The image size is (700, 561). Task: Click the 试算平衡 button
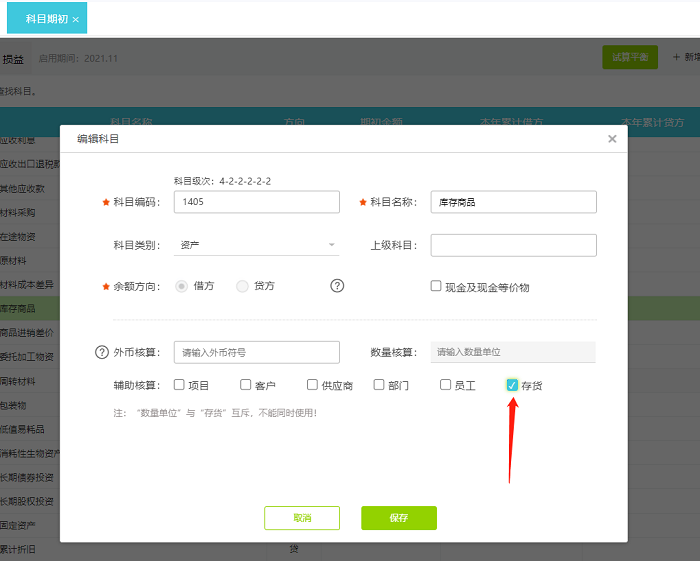click(630, 57)
